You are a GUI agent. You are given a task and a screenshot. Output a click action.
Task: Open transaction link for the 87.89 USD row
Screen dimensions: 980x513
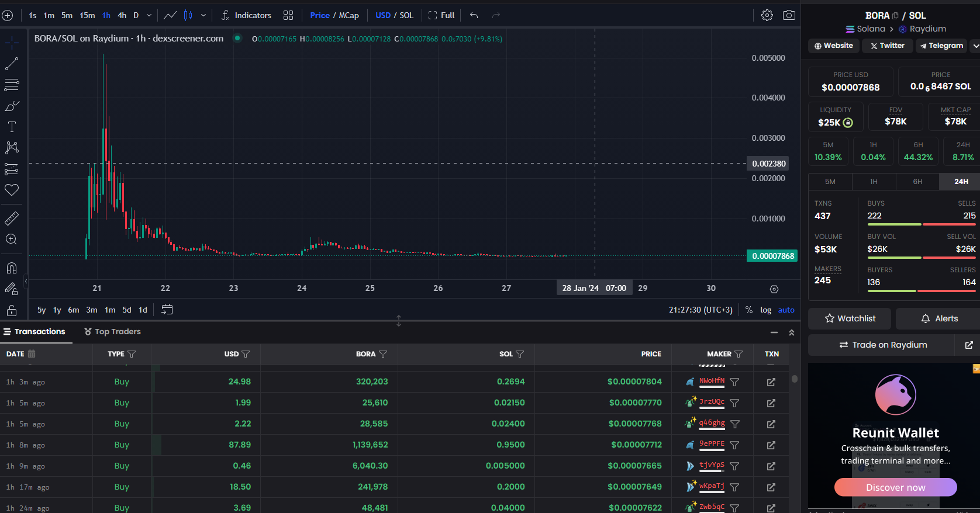771,445
